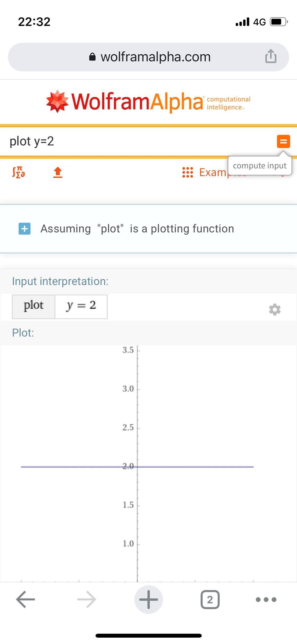Click the orange compute input button

coord(283,141)
